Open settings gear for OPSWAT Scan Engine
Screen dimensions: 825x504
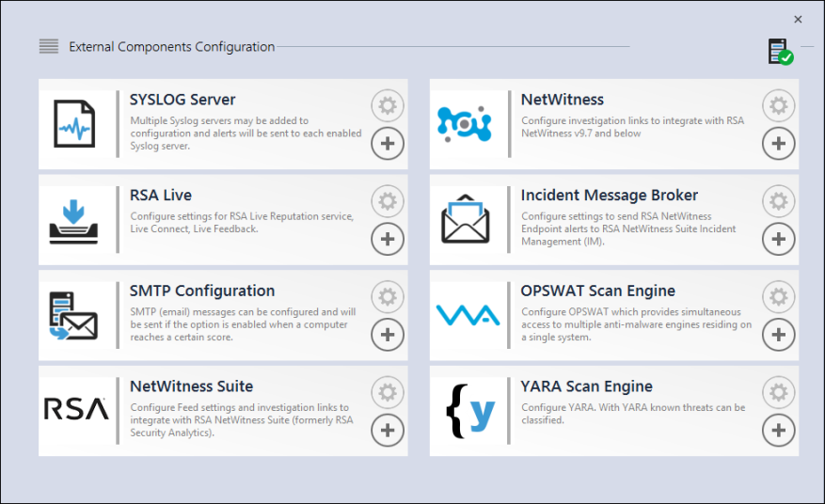[779, 297]
